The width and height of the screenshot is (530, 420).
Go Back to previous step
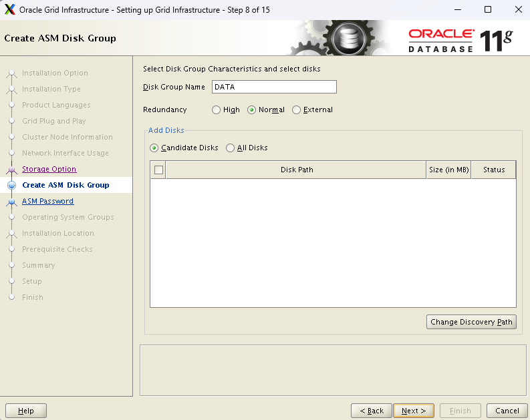click(x=372, y=411)
